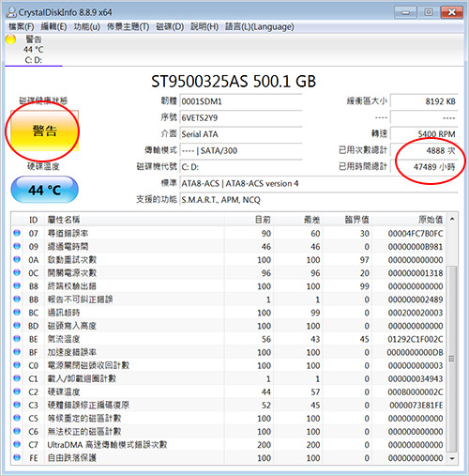Click the blue status dot for attribute BC
The image size is (469, 476).
tap(17, 313)
